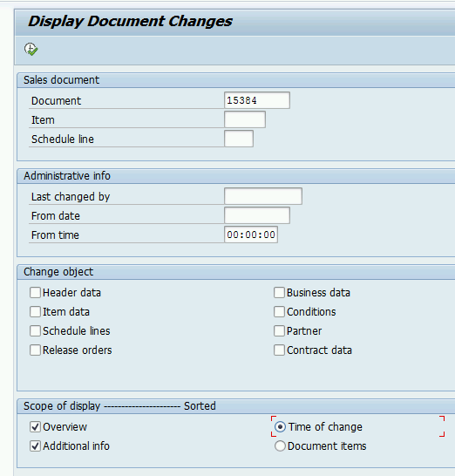This screenshot has height=476, width=455.
Task: Select the Partner checkbox
Action: [x=279, y=331]
